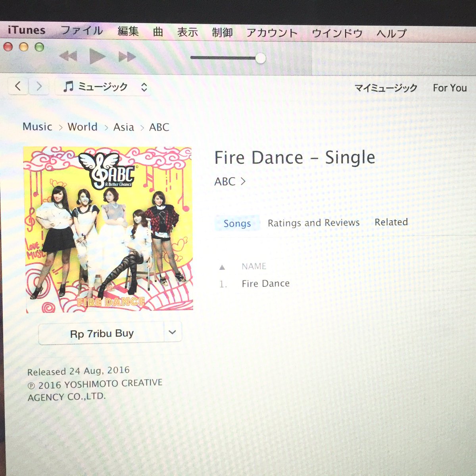The height and width of the screenshot is (476, 476).
Task: Click the Fire Dance - Single title
Action: [295, 157]
